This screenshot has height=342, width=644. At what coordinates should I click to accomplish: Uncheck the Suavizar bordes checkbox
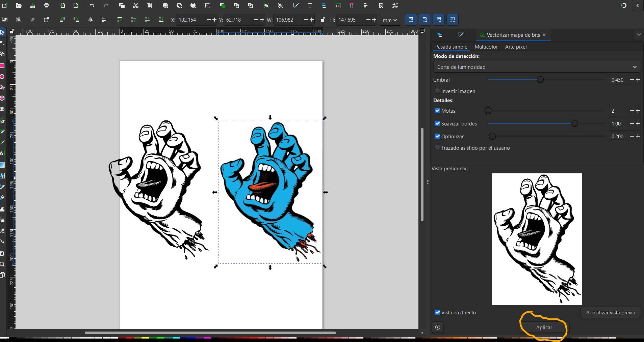click(x=437, y=123)
